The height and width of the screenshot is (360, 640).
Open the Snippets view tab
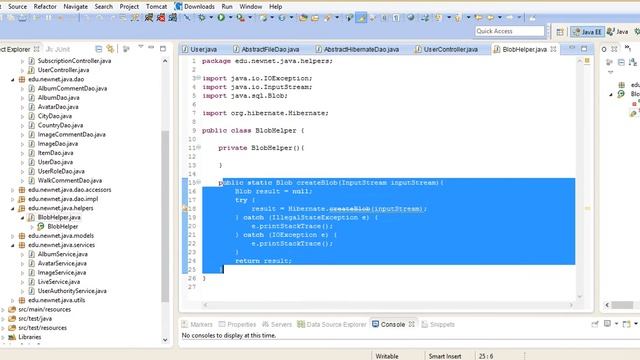438,324
